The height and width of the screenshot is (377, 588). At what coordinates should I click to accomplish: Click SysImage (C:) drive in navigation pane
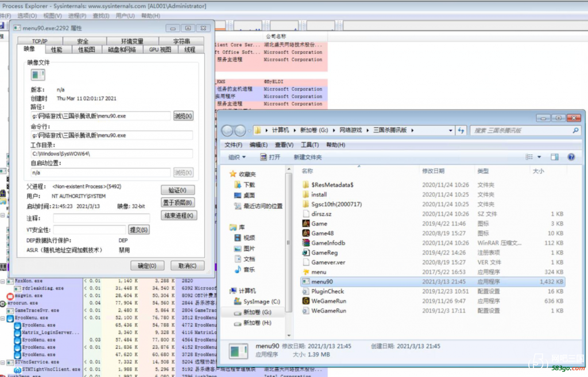[261, 301]
